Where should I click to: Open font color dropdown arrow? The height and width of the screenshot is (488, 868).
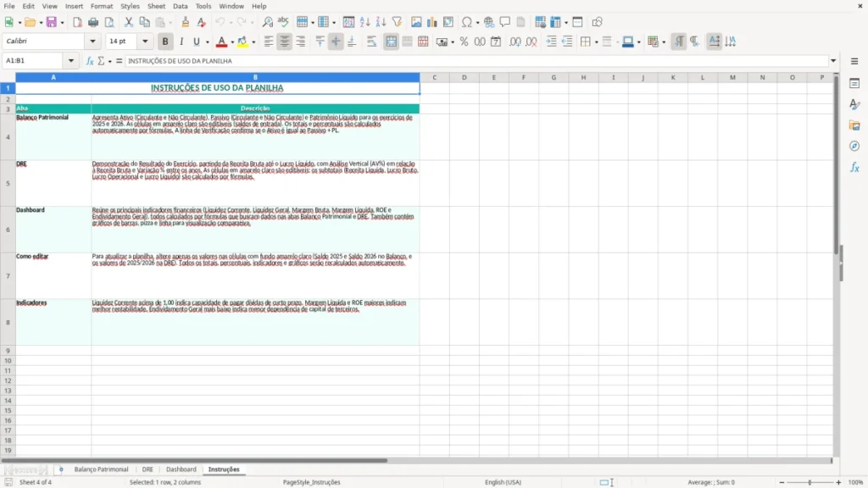click(232, 42)
